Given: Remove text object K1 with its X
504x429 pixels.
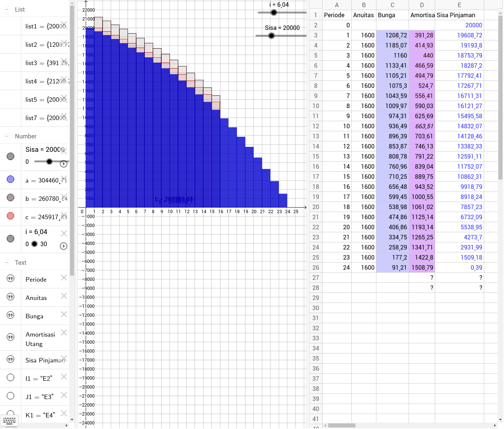Looking at the screenshot, I should click(64, 413).
